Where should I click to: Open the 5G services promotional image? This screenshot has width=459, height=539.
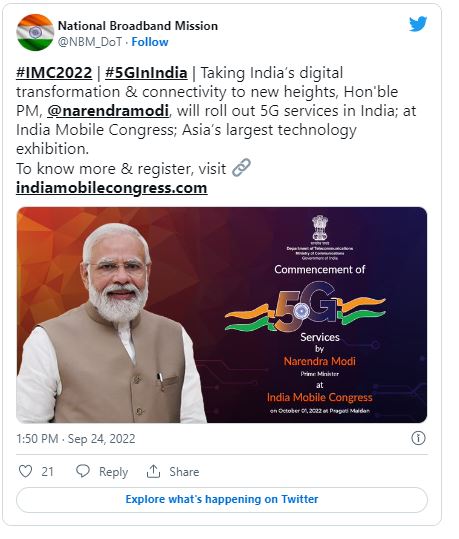pyautogui.click(x=222, y=315)
